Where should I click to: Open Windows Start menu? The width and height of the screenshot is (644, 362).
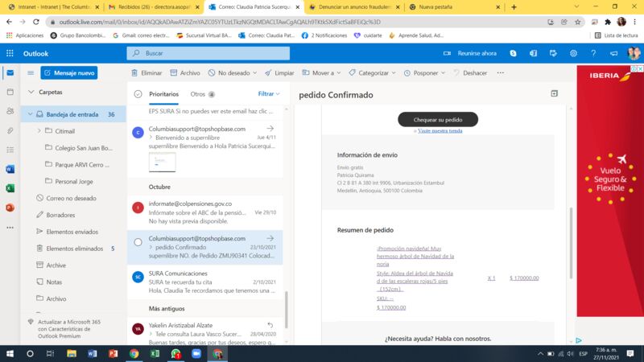[x=10, y=353]
